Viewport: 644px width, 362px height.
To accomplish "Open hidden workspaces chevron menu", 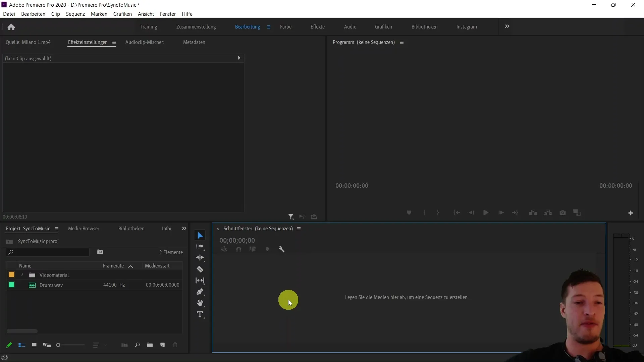I will pyautogui.click(x=507, y=26).
